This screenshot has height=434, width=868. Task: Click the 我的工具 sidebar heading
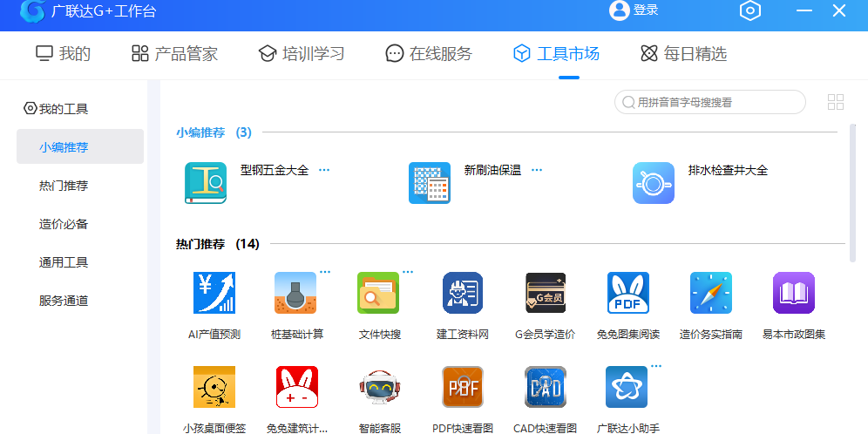point(64,109)
